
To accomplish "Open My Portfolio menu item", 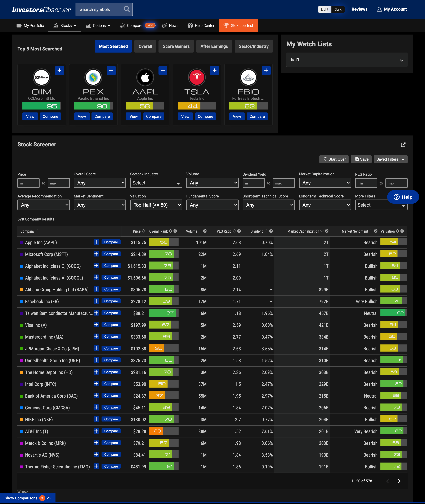I will (x=30, y=26).
